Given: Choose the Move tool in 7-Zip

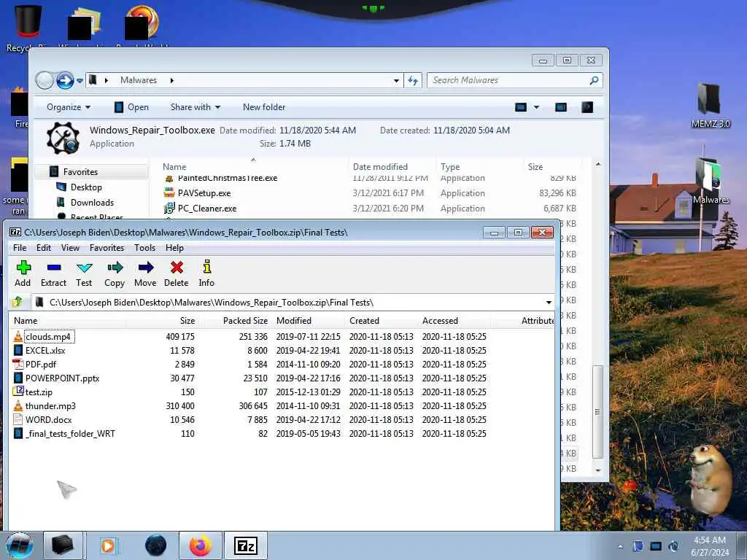Looking at the screenshot, I should [x=145, y=273].
